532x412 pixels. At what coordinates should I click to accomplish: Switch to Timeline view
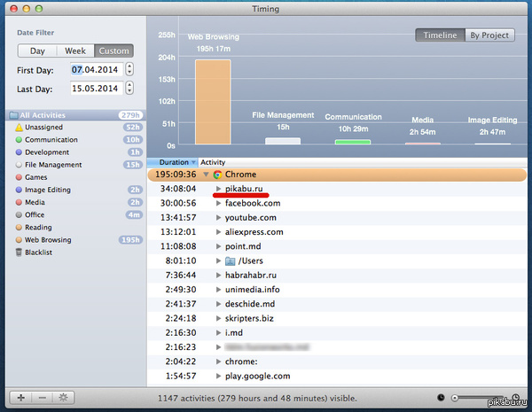pyautogui.click(x=440, y=35)
